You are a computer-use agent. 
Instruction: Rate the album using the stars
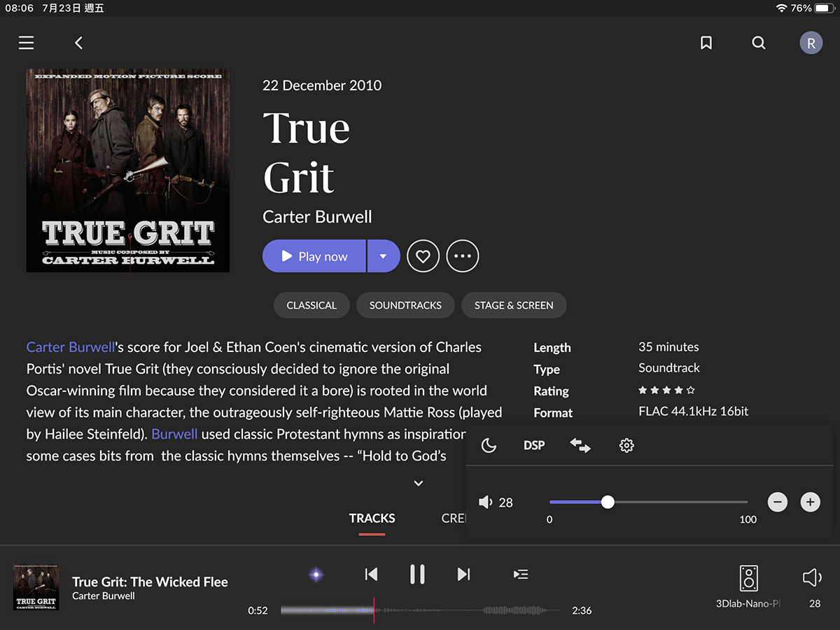667,390
